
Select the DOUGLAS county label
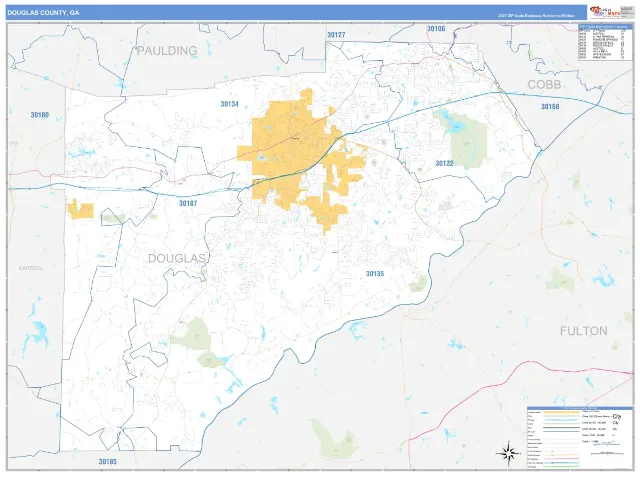pyautogui.click(x=177, y=258)
